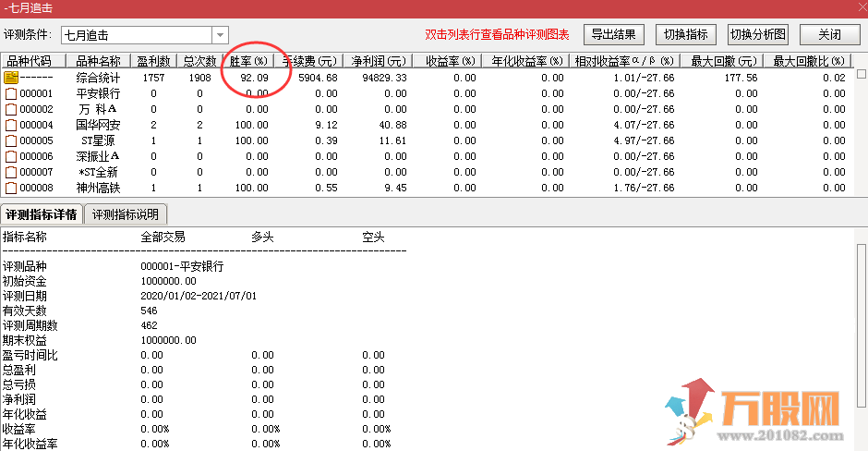Screen dimensions: 868x451
Task: Click the 切换指标 button
Action: click(x=686, y=34)
